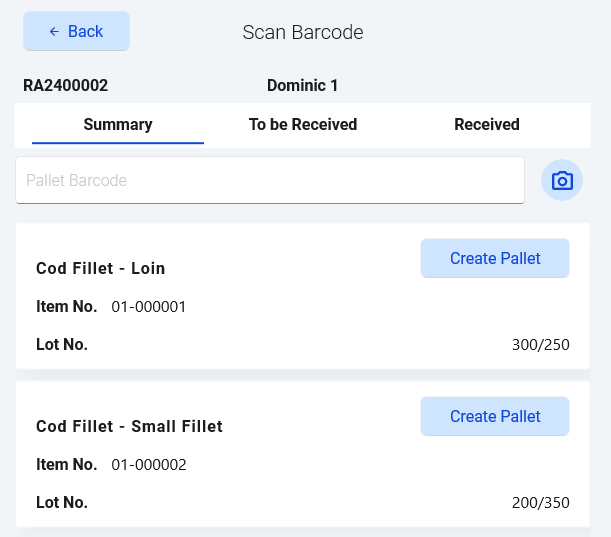Click the Scan Barcode page title

pyautogui.click(x=303, y=32)
